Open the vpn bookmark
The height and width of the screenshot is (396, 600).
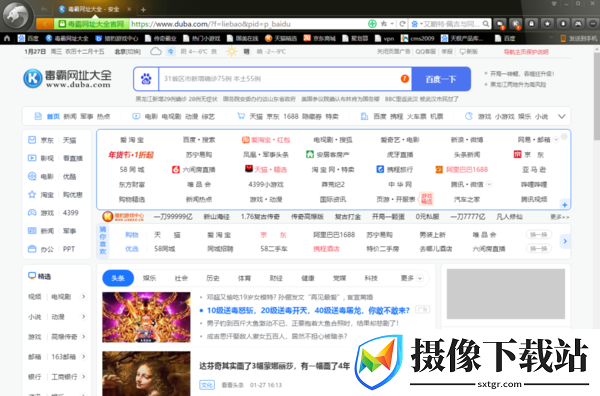(385, 38)
